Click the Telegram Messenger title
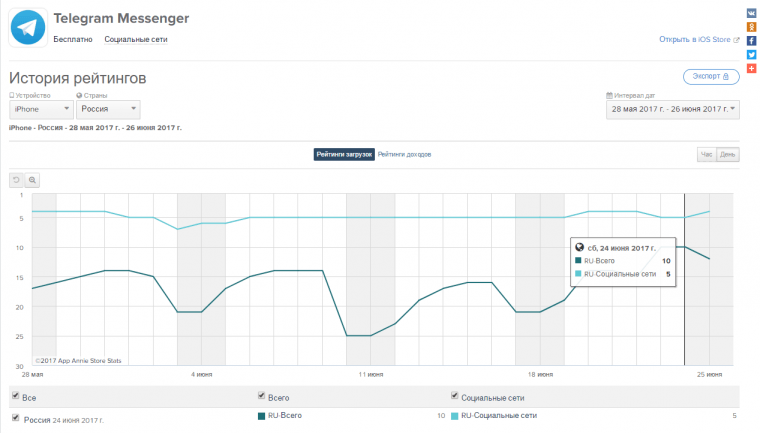Screen dimensions: 760x433 [x=121, y=18]
